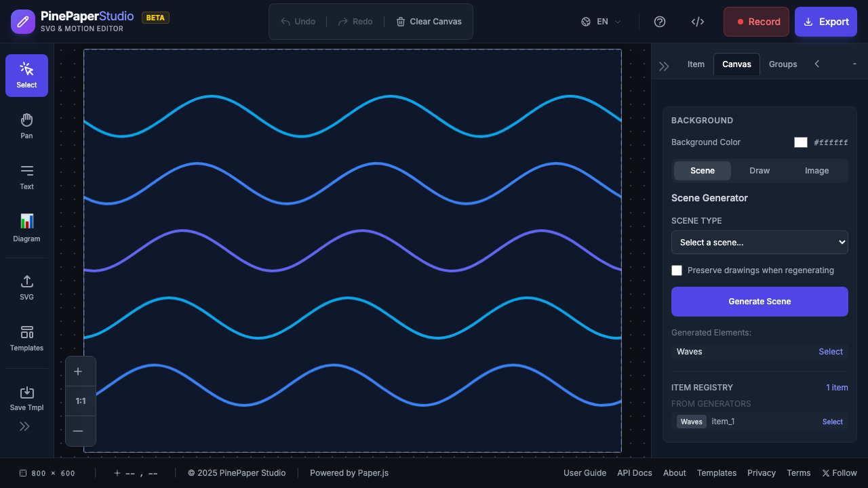
Task: Click the white background color swatch
Action: [x=801, y=142]
